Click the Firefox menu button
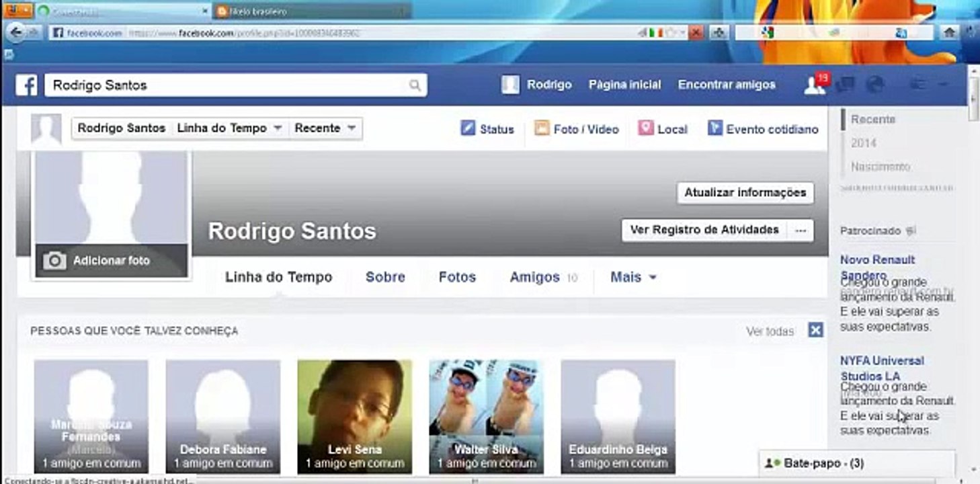 coord(18,10)
